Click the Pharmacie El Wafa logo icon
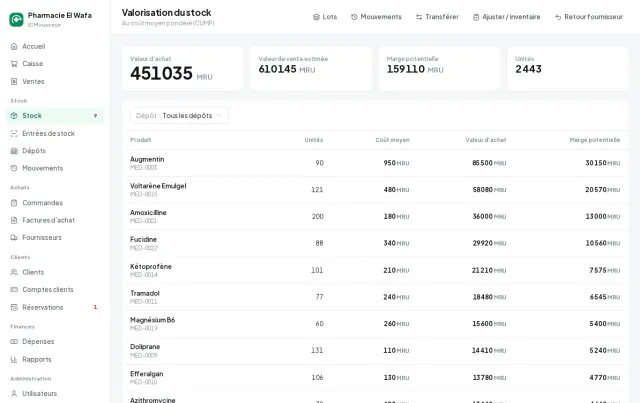The width and height of the screenshot is (640, 403). (16, 19)
